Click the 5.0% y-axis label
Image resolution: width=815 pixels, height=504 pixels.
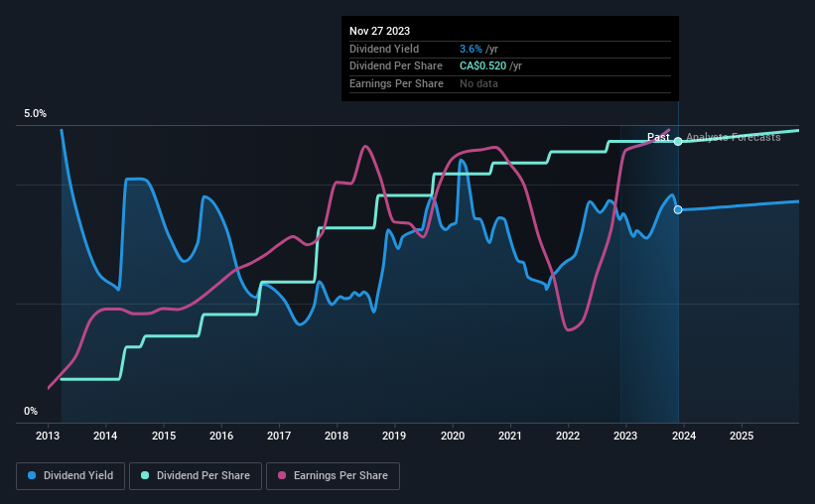click(36, 114)
